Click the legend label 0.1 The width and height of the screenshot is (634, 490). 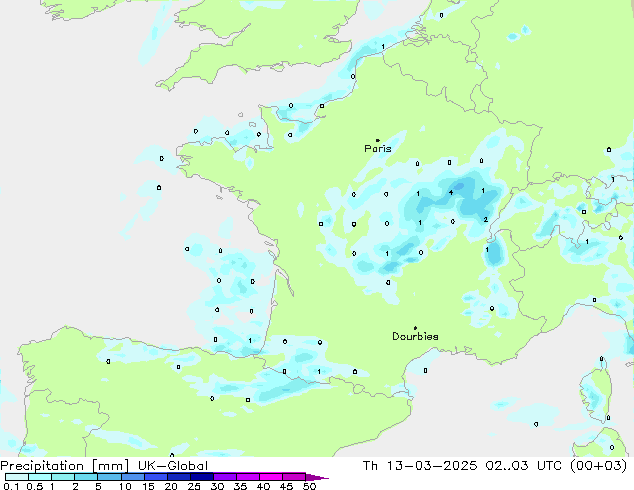click(11, 486)
